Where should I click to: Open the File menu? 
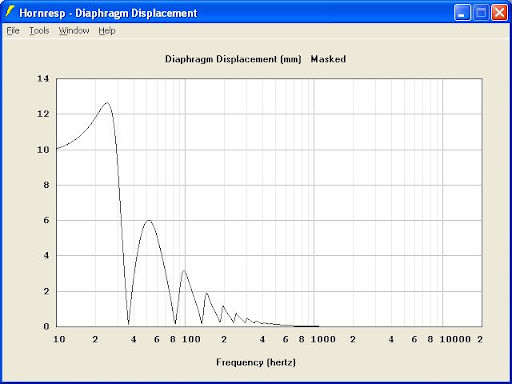click(x=13, y=31)
